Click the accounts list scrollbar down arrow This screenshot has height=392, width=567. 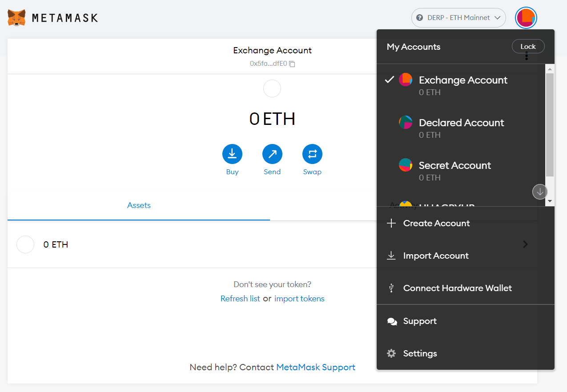click(x=550, y=201)
